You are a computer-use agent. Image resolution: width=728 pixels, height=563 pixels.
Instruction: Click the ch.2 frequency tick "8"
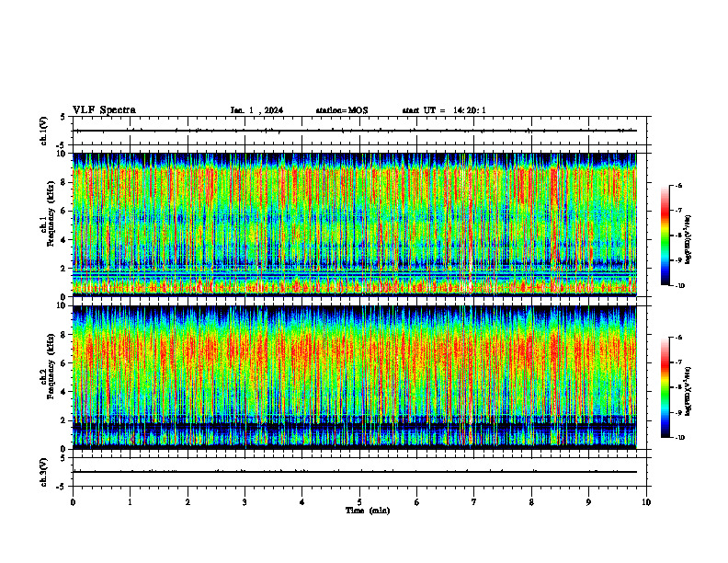tap(63, 335)
